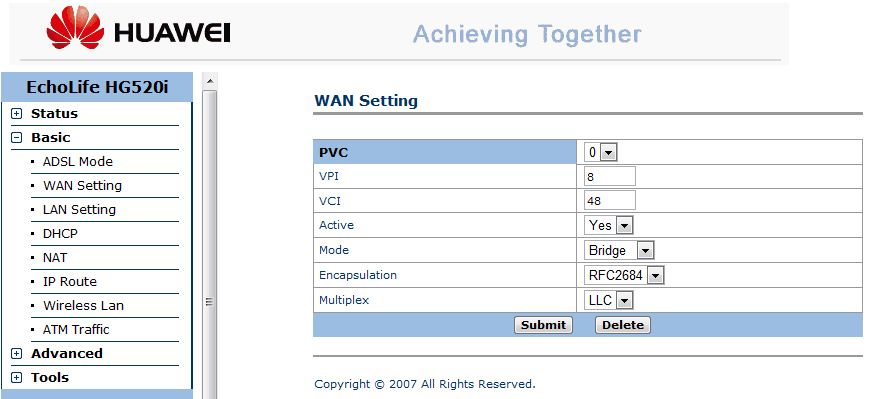Screen dimensions: 891x399
Task: Open the ADSL Mode page
Action: coord(78,161)
